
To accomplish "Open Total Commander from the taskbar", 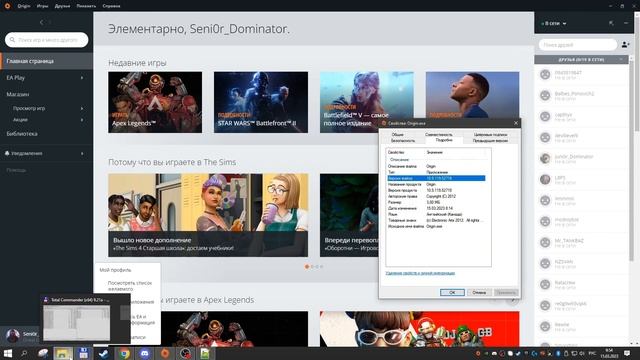I will point(83,353).
